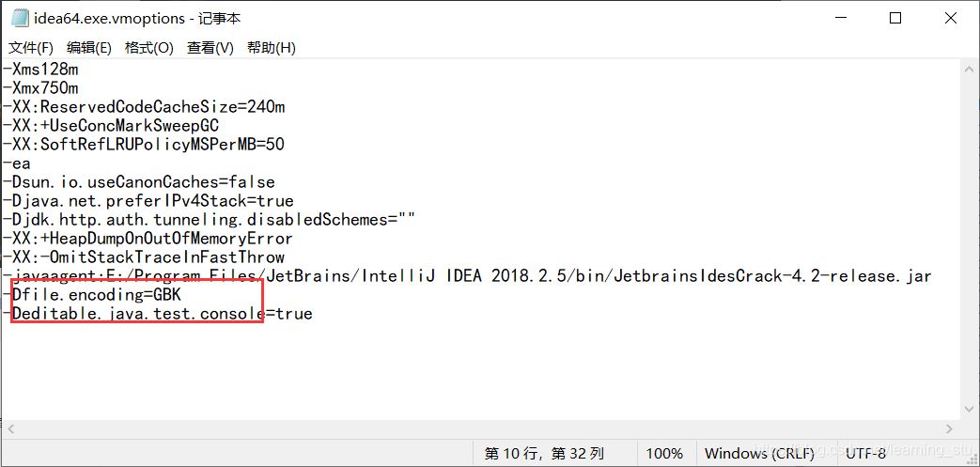Click the line and column status indicator
The image size is (980, 467).
(x=544, y=453)
